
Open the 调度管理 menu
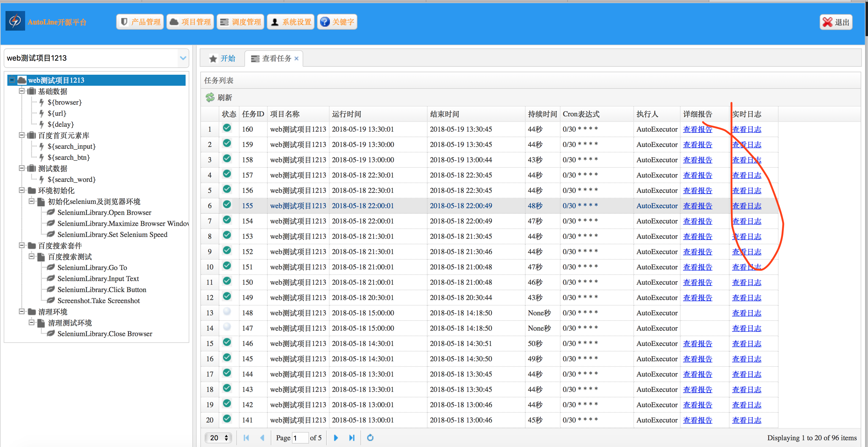coord(241,22)
